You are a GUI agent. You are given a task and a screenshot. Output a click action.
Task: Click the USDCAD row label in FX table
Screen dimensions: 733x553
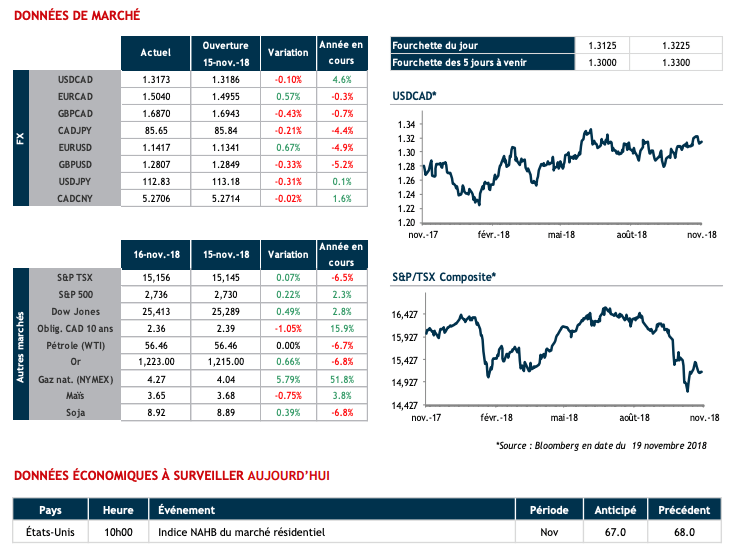76,78
